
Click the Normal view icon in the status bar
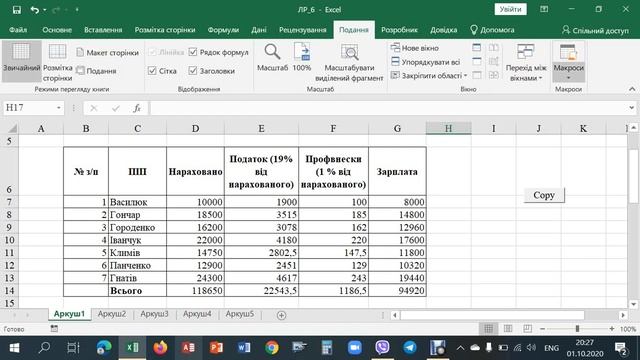488,329
